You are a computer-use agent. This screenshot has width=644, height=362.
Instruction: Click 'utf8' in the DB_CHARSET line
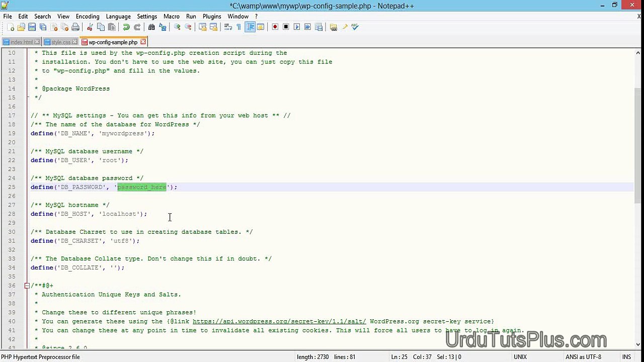click(121, 241)
